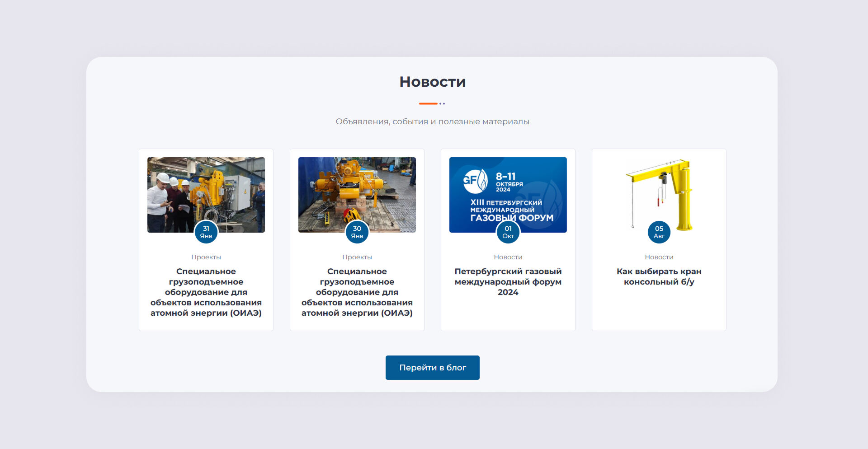Open article Петербургский газовый международный форум 2024

508,282
